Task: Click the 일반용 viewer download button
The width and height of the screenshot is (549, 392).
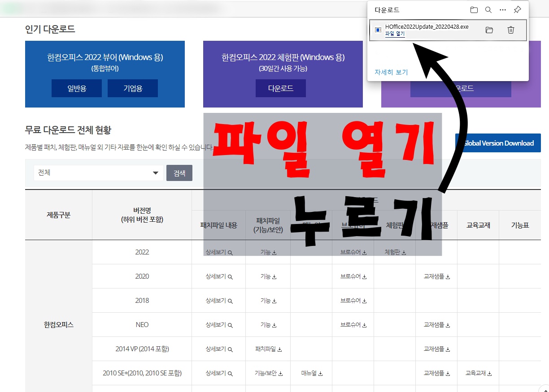Action: point(77,88)
